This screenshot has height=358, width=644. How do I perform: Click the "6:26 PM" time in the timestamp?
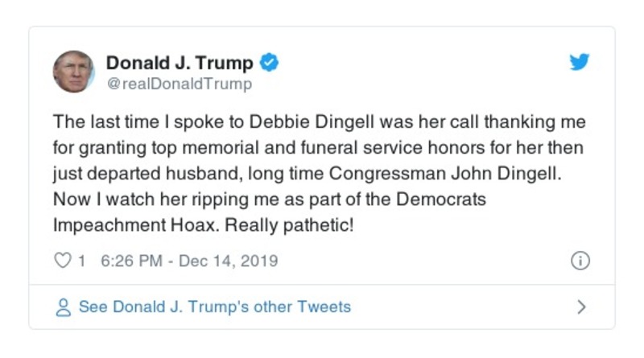pyautogui.click(x=131, y=261)
